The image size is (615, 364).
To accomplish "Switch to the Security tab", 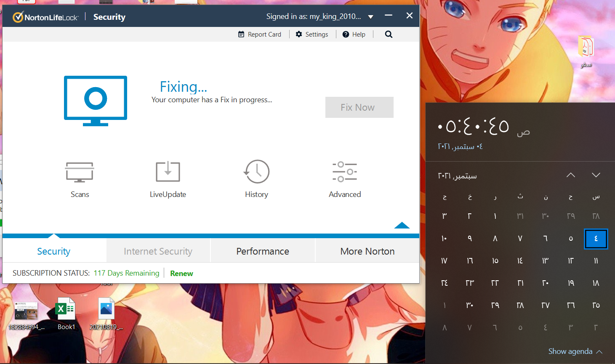I will click(54, 251).
